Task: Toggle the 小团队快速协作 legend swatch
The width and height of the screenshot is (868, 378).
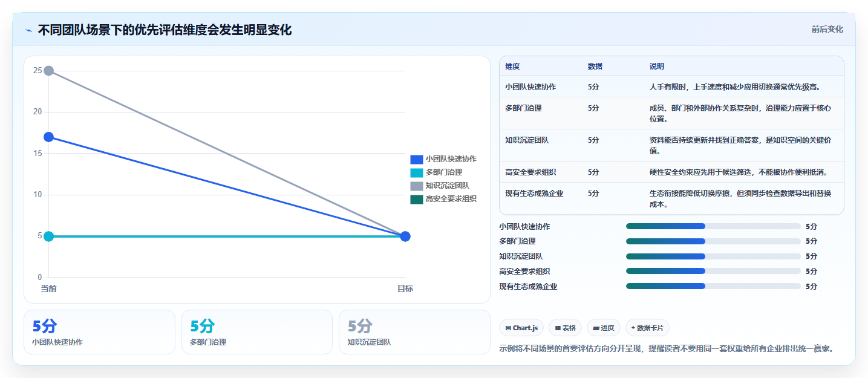Action: point(416,159)
